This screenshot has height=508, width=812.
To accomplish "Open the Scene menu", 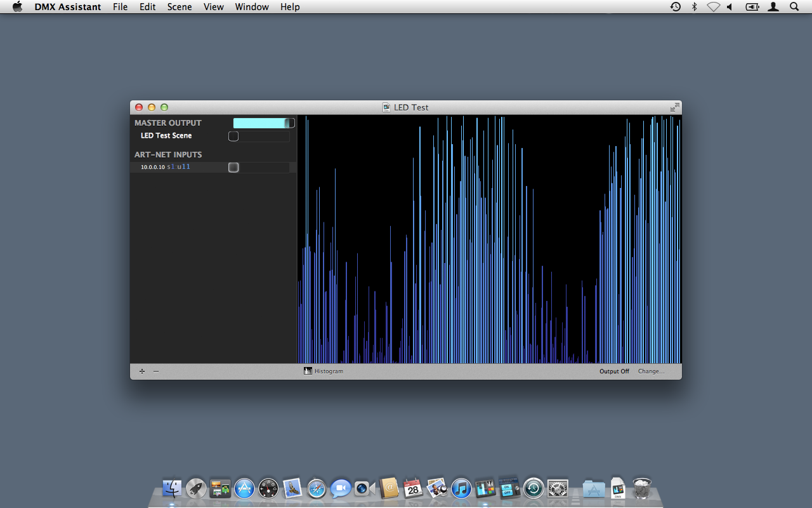I will click(x=180, y=7).
